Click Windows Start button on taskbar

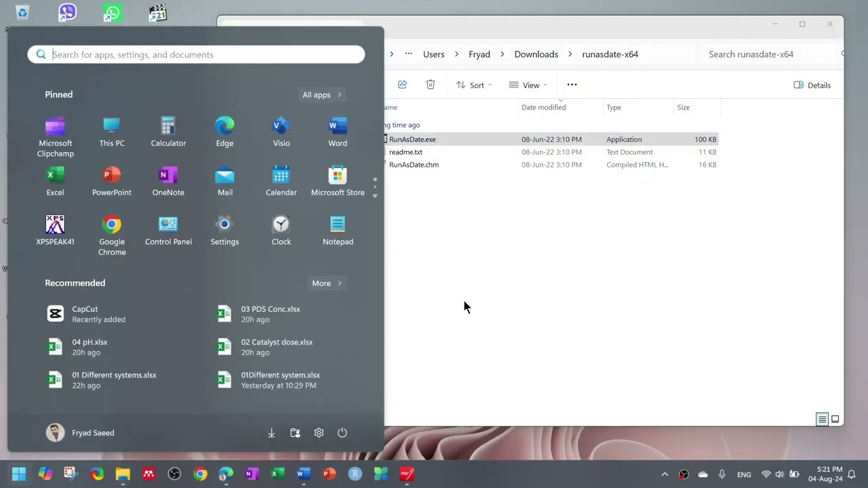pyautogui.click(x=19, y=474)
